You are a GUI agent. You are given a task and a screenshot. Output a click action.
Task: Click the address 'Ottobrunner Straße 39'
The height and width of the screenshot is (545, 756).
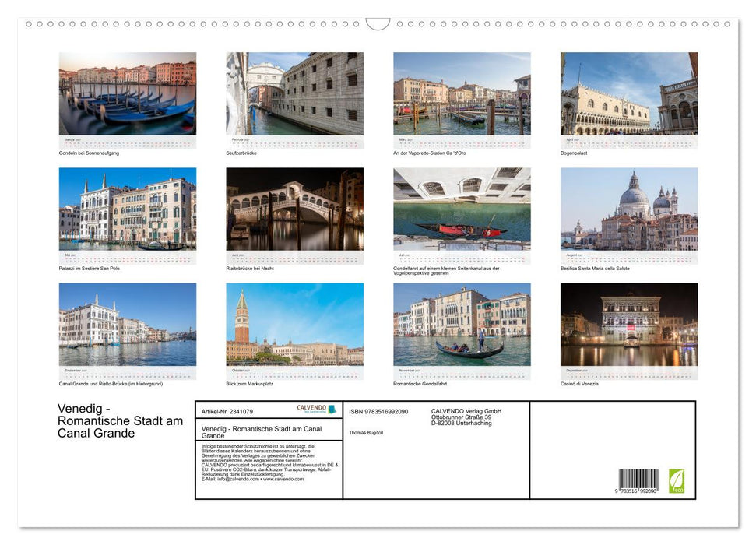[462, 417]
